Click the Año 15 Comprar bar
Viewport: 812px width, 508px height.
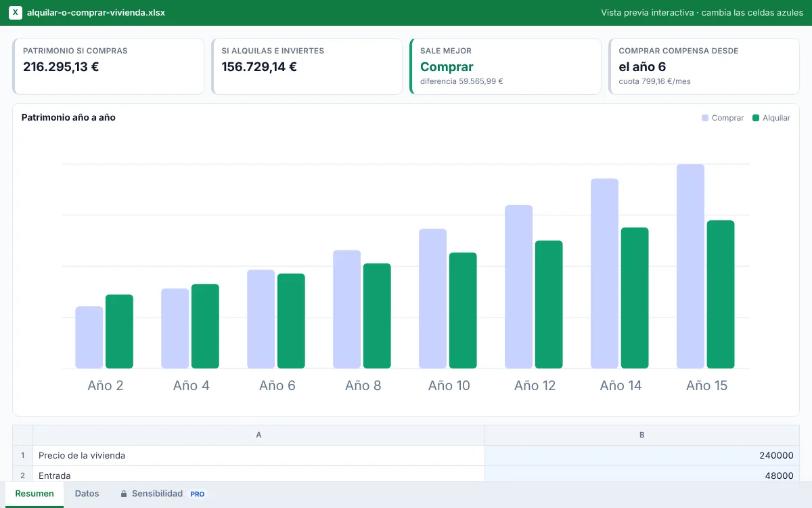coord(690,266)
